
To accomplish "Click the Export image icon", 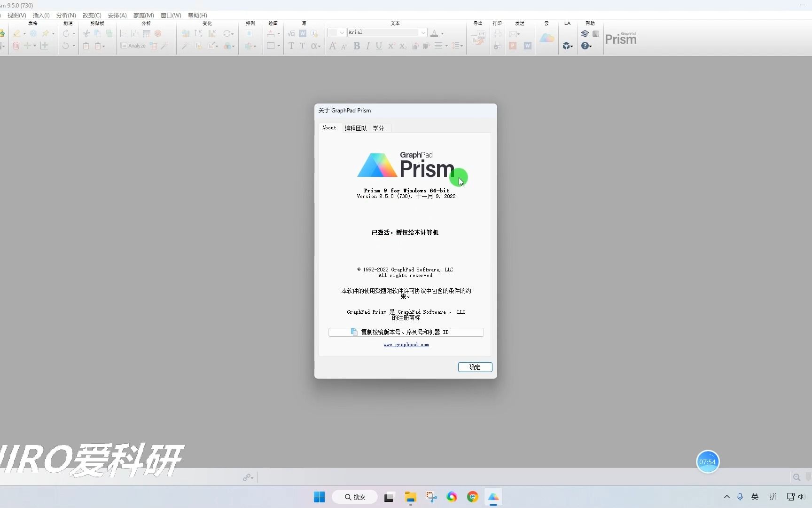I will 478,38.
